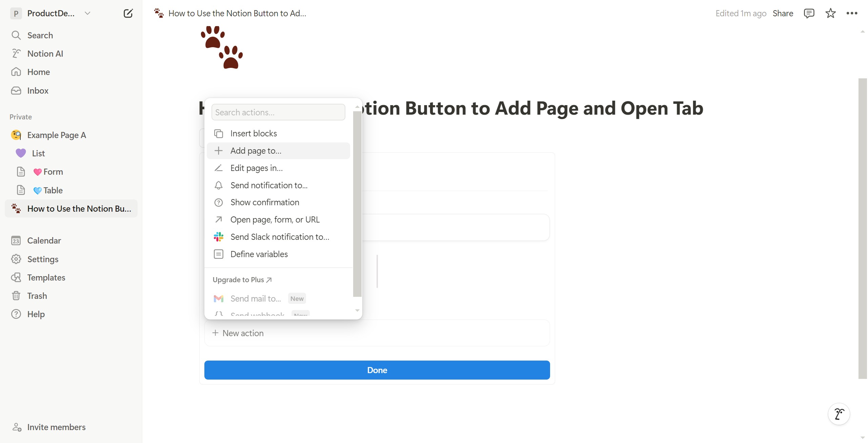Open the Inbox
Viewport: 868px width, 443px height.
[71, 91]
